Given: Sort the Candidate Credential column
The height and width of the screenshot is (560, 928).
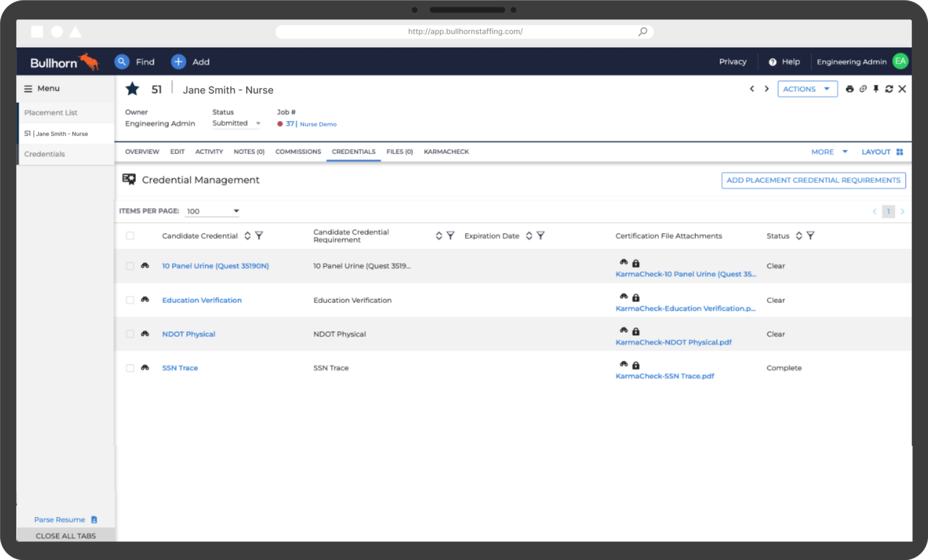Looking at the screenshot, I should pos(247,236).
